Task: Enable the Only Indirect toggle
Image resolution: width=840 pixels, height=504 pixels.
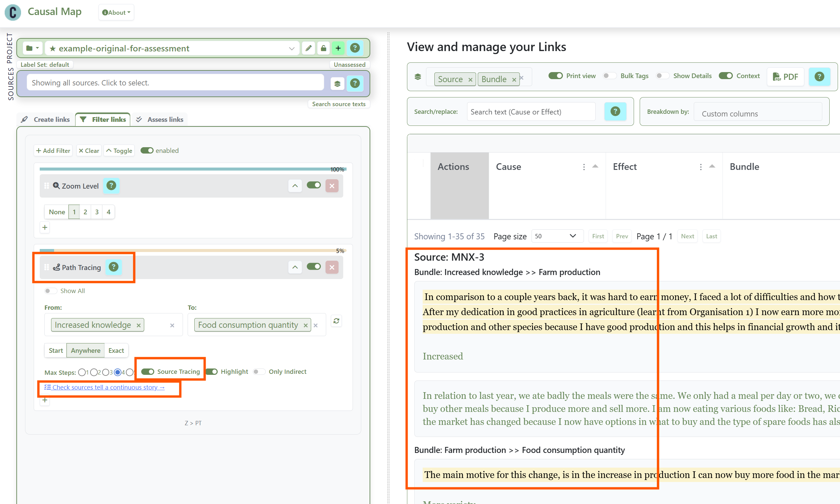Action: (x=259, y=371)
